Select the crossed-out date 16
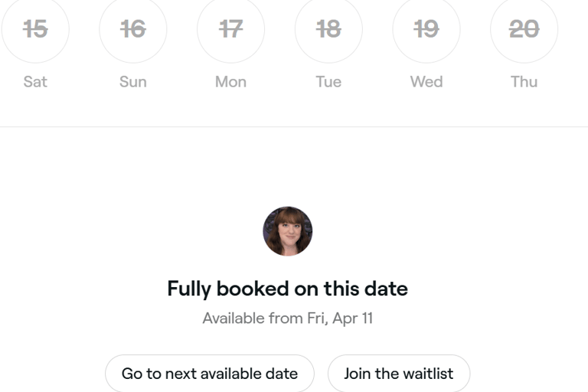588x392 pixels. click(x=133, y=29)
